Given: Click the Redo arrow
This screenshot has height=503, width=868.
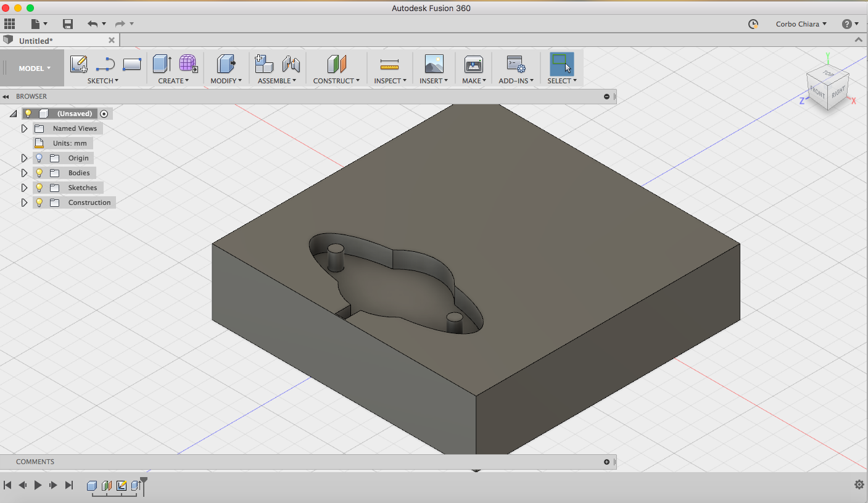Looking at the screenshot, I should coord(120,24).
